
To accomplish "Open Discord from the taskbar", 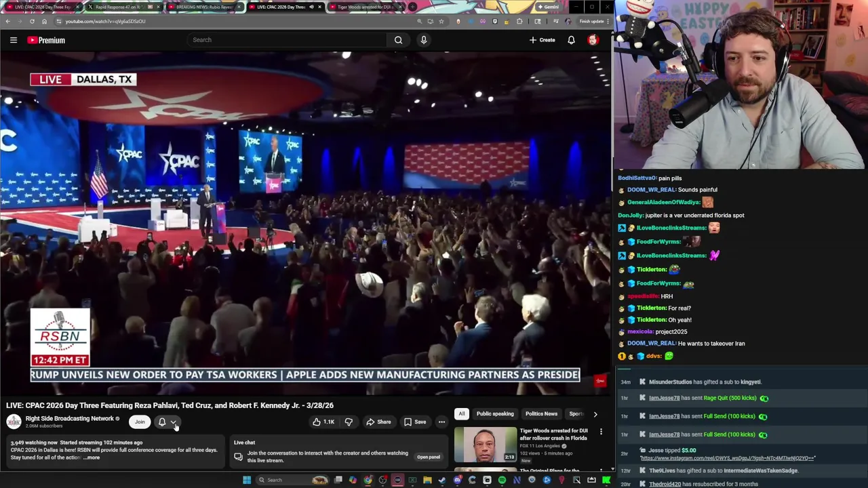I will tap(457, 480).
